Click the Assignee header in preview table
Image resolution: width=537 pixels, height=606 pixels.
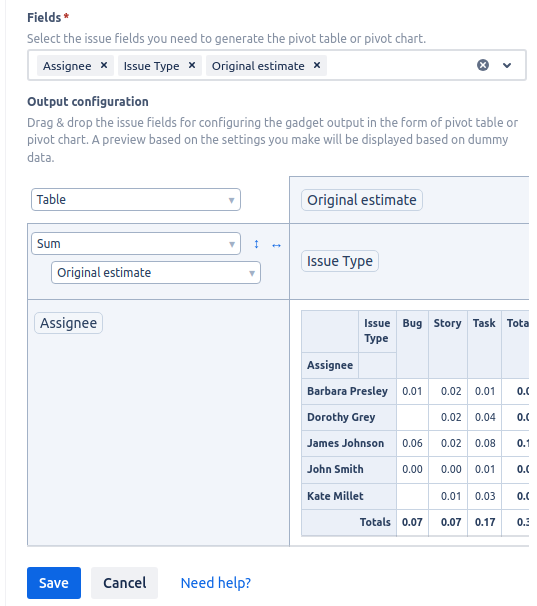pos(330,365)
